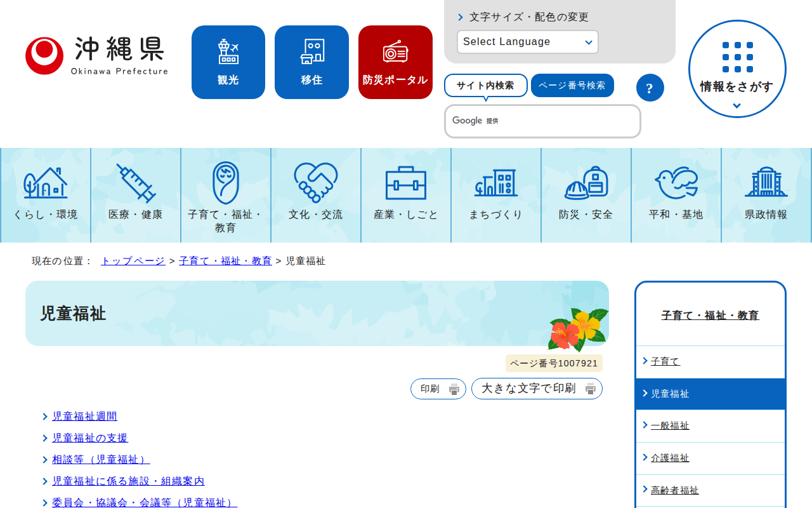Image resolution: width=812 pixels, height=508 pixels.
Task: Open the 児童福祉の支援 link
Action: point(90,438)
